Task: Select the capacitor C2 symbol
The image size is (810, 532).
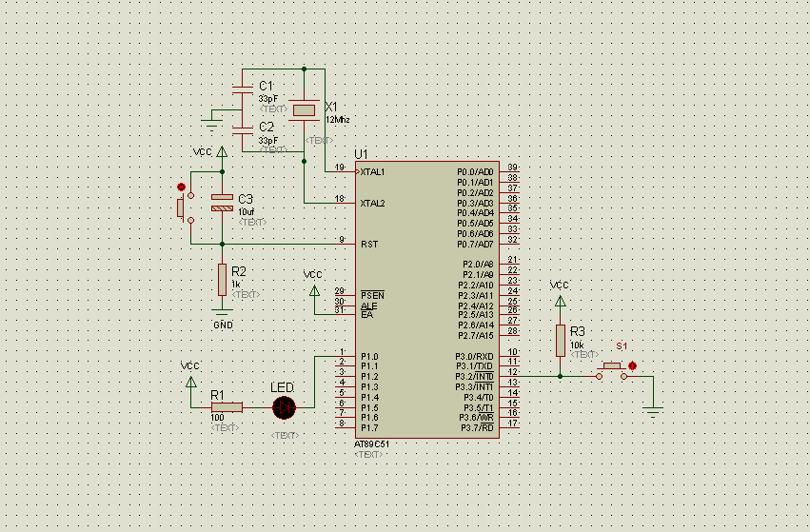Action: coord(243,130)
